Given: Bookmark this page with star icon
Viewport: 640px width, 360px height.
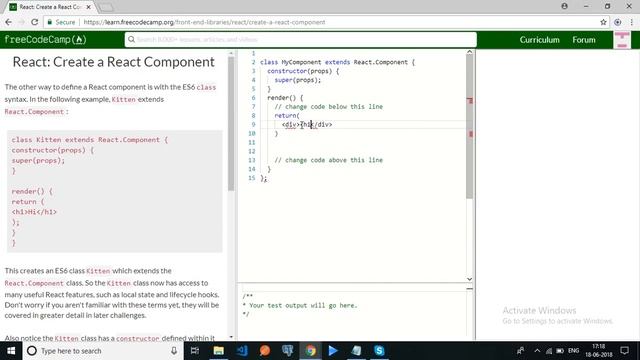Looking at the screenshot, I should [603, 22].
